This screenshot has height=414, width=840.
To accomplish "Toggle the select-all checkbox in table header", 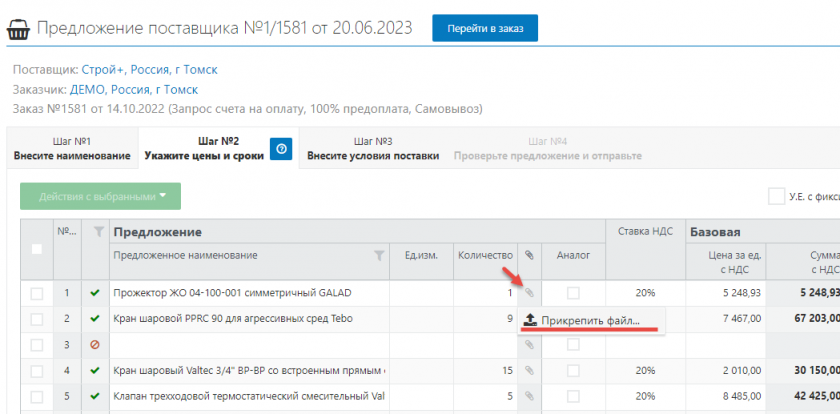I will pyautogui.click(x=37, y=249).
